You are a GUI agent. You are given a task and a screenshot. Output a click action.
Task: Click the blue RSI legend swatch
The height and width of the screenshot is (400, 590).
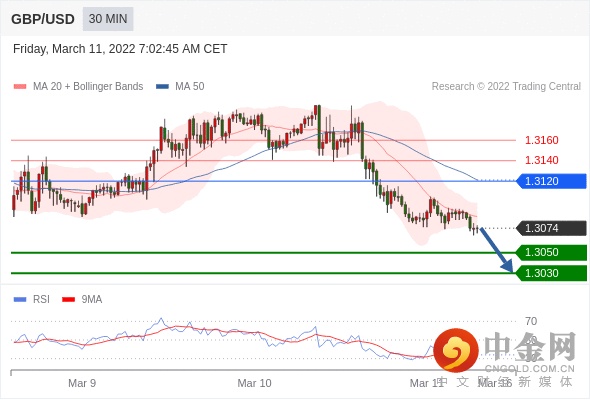[x=20, y=300]
